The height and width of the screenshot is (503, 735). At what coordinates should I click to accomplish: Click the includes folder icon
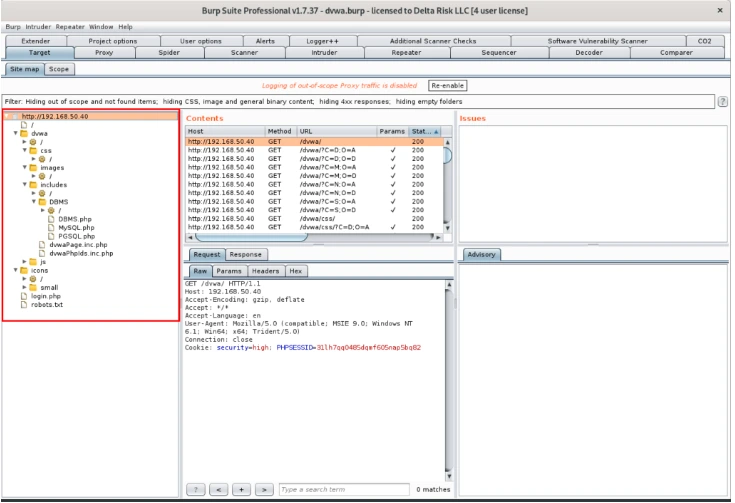pos(33,185)
